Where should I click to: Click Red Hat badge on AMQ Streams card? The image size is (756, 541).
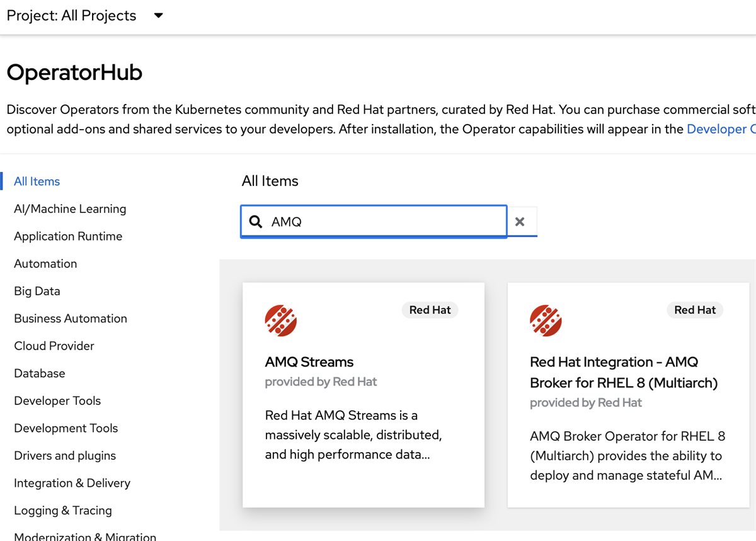430,310
